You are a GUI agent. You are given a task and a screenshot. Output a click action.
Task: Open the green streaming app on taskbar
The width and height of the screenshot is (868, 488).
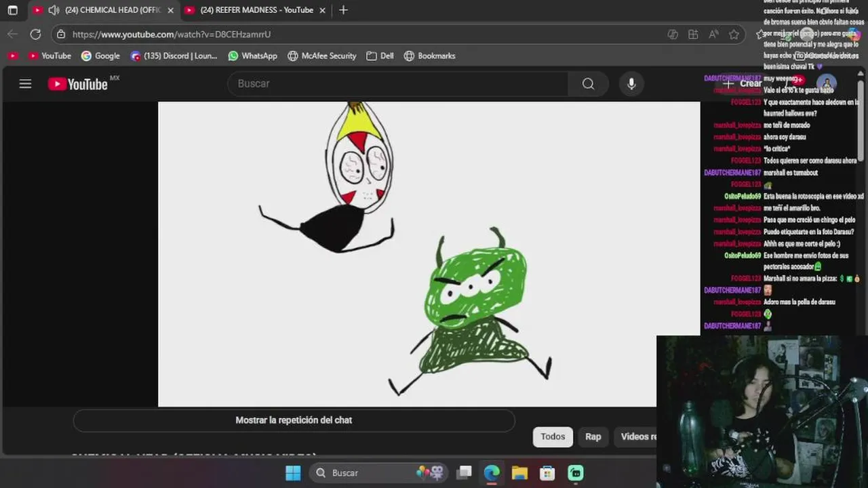click(x=575, y=473)
